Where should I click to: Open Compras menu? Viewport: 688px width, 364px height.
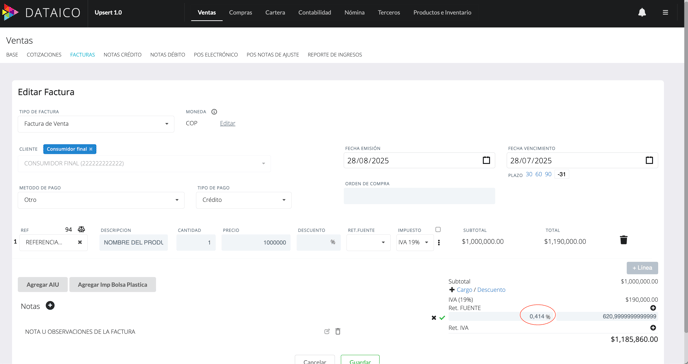240,13
